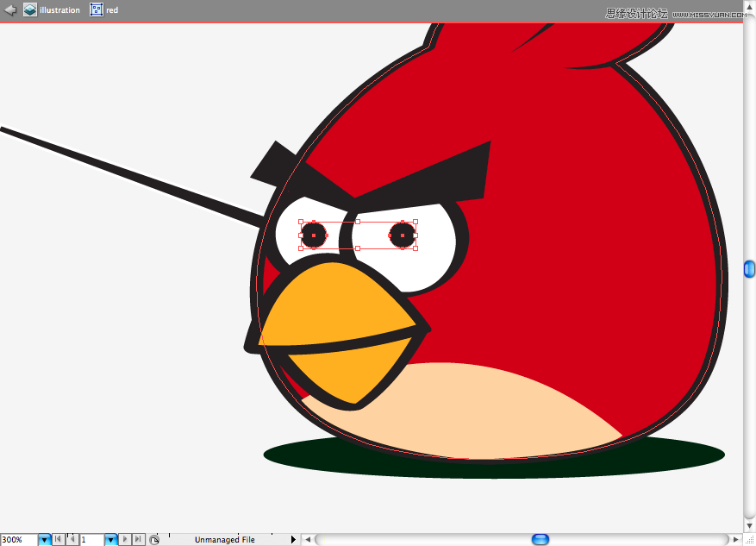Expand the status bar options triangle

click(x=293, y=539)
